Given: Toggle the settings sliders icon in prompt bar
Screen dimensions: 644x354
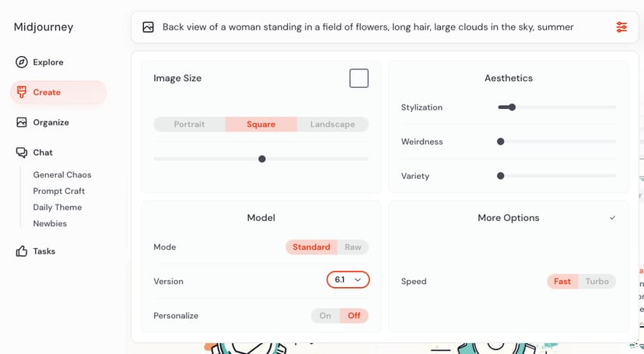Looking at the screenshot, I should pos(621,27).
